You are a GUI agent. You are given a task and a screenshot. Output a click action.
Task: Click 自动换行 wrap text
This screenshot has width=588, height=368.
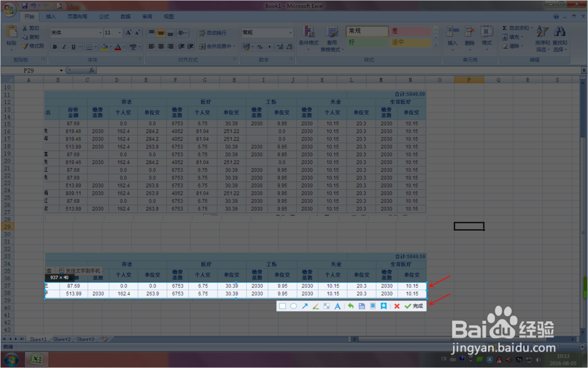click(212, 33)
